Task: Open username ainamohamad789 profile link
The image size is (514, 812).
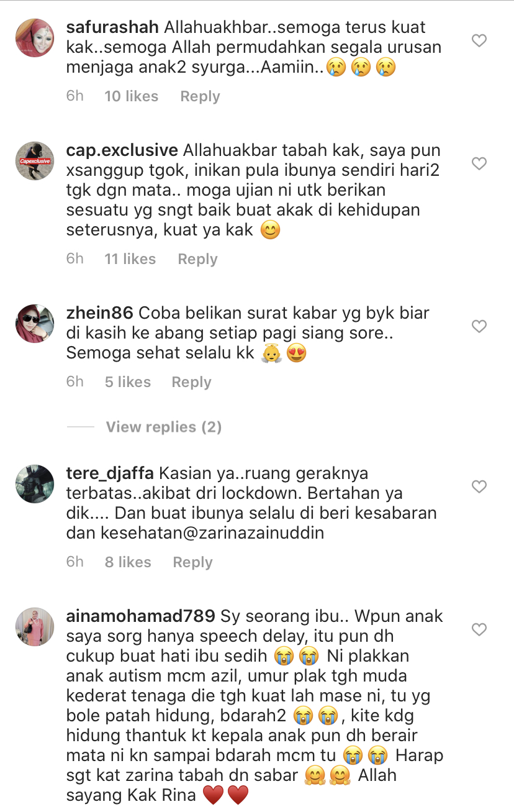Action: pyautogui.click(x=140, y=616)
